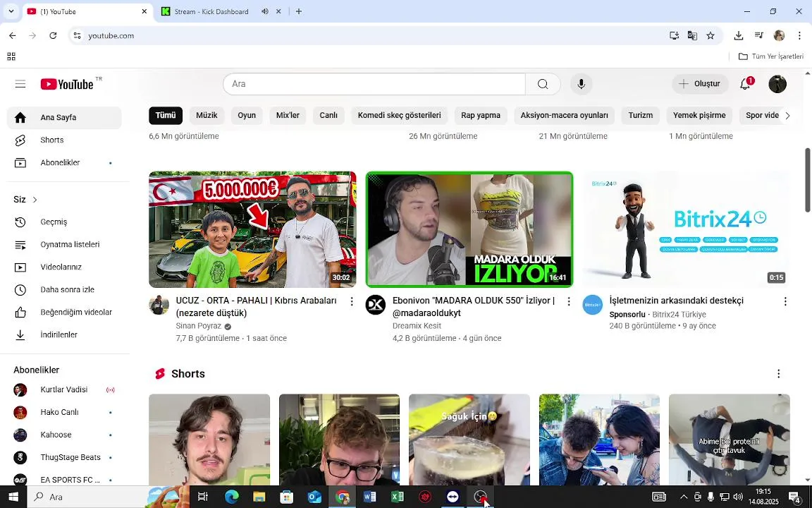Open Kurtlar Vadisi subscription channel
Screen dimensions: 812x508
[x=64, y=389]
